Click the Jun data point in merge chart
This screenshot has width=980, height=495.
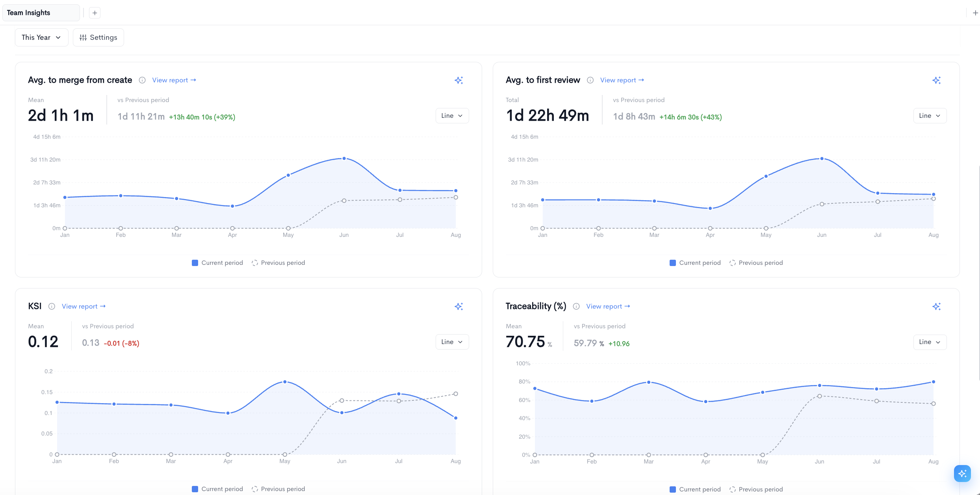click(x=344, y=158)
